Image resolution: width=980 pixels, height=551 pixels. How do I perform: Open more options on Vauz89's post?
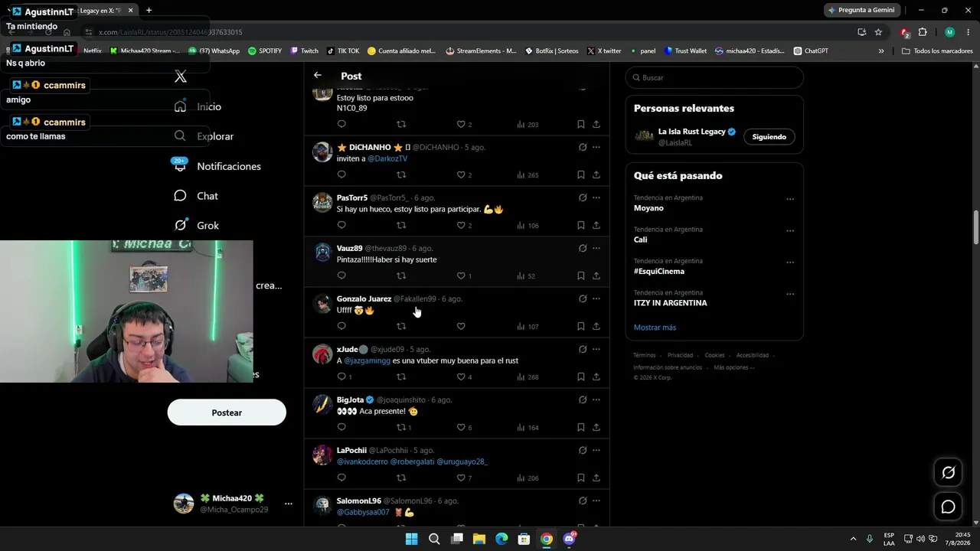coord(596,248)
